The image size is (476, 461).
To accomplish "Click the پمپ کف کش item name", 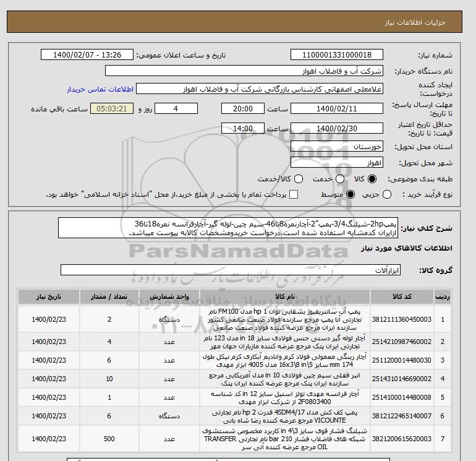I will pyautogui.click(x=285, y=416).
